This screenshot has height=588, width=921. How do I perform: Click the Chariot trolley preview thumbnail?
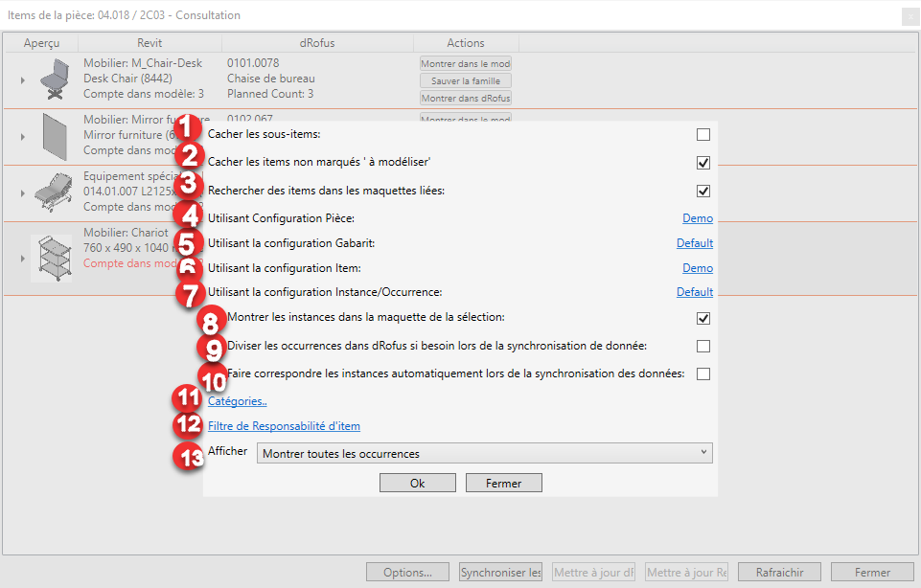tap(52, 258)
